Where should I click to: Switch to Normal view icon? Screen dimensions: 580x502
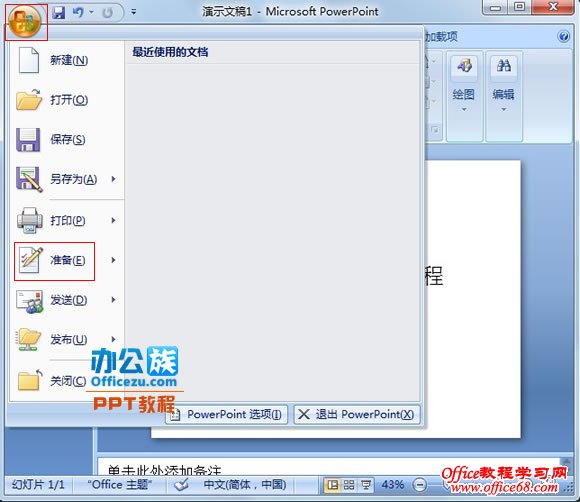[332, 485]
